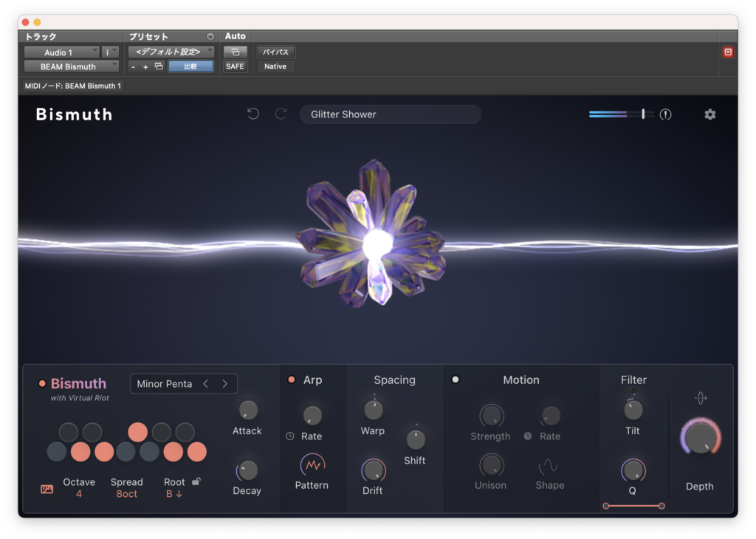Toggle the Arp power dot
This screenshot has width=756, height=539.
291,380
